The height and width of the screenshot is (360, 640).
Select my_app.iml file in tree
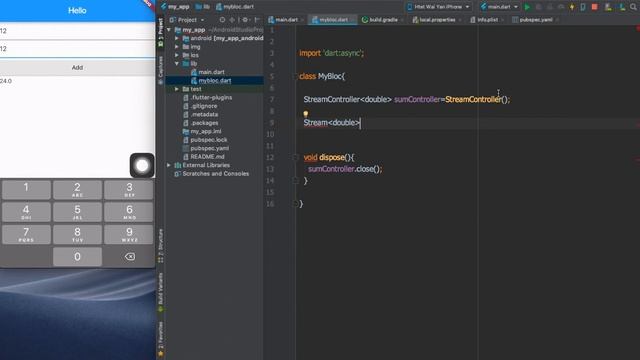coord(206,131)
